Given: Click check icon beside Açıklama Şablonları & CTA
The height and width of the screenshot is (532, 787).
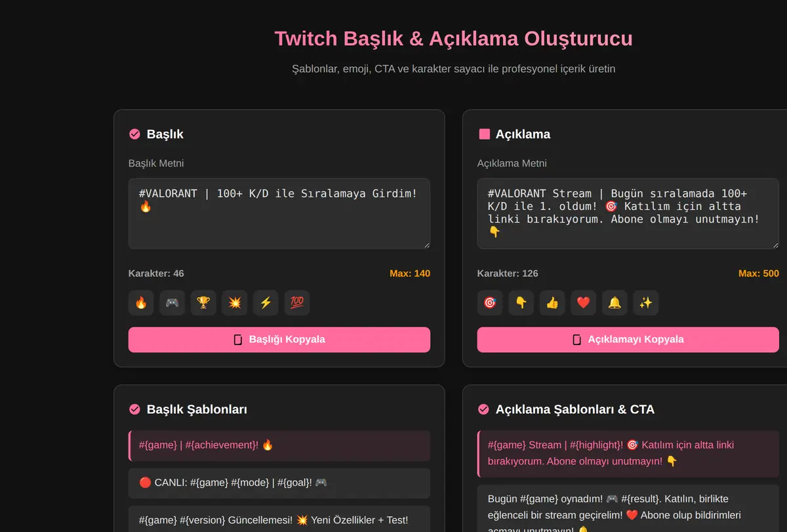Looking at the screenshot, I should point(483,409).
